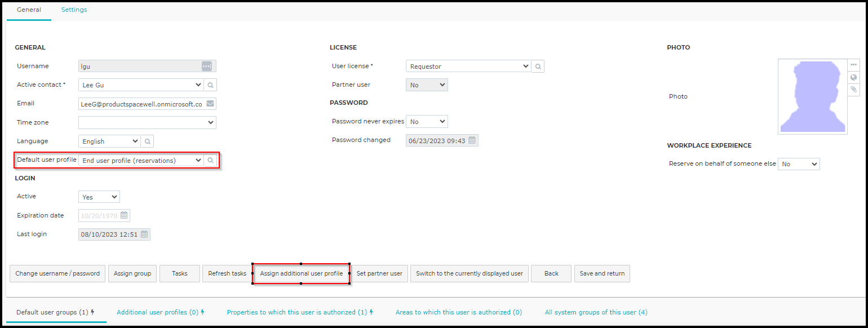Open lookup search beside User license
Screen dimensions: 868x328
point(538,67)
